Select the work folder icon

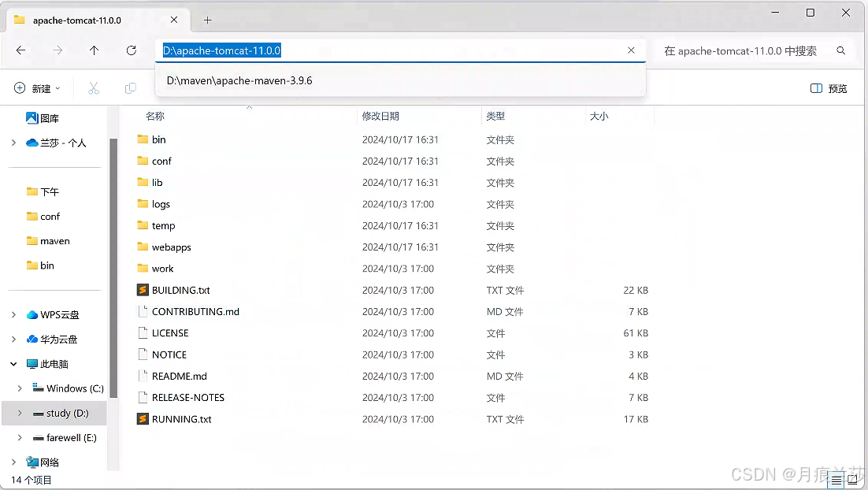pyautogui.click(x=143, y=269)
